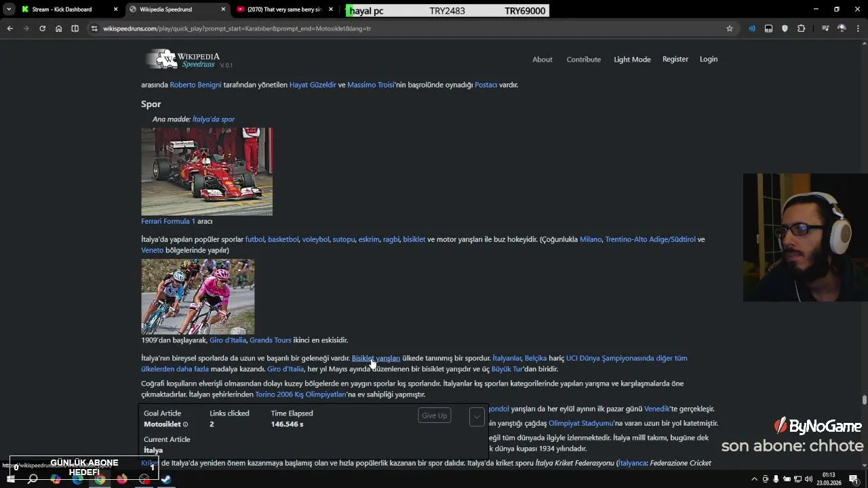Viewport: 868px width, 488px height.
Task: Open the Contribute page
Action: click(x=584, y=60)
